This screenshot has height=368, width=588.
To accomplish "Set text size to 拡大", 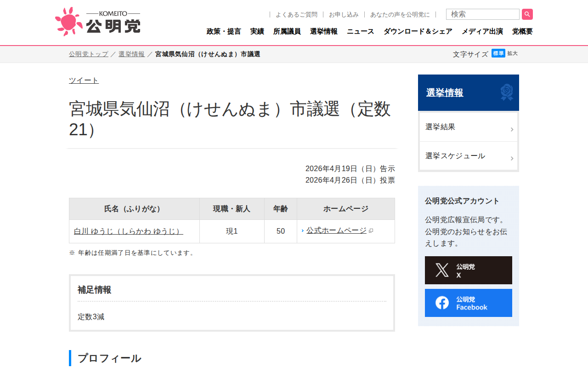I will 512,53.
